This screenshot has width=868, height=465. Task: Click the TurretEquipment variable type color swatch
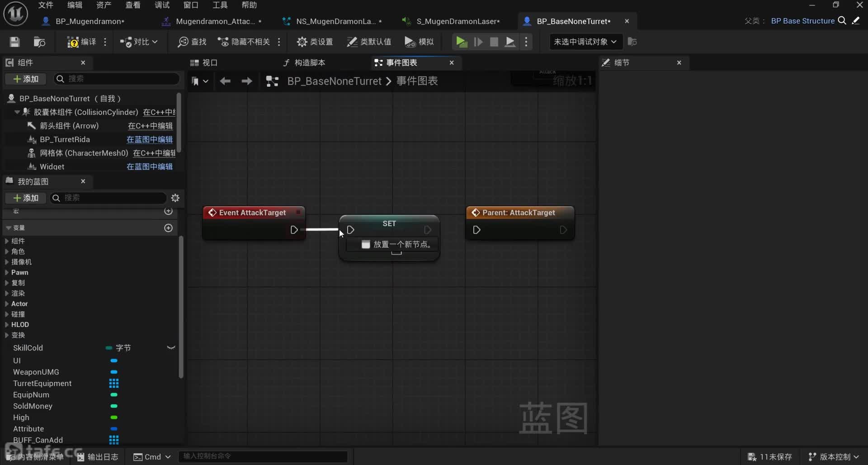[x=114, y=384]
